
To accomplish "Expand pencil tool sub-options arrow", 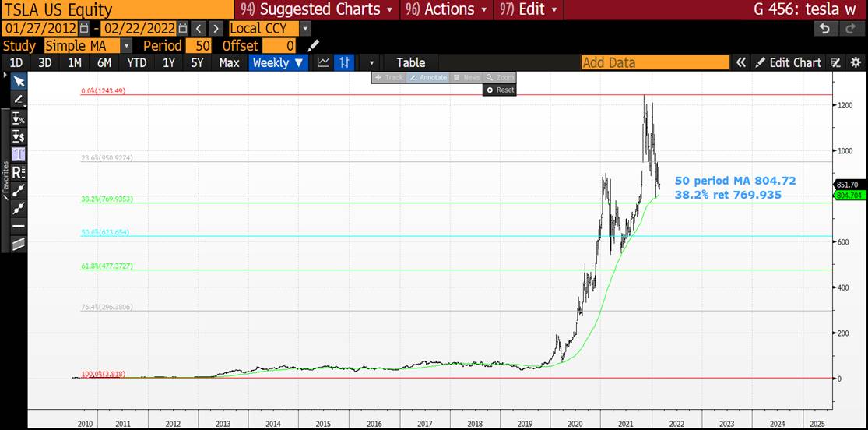I will click(x=25, y=106).
